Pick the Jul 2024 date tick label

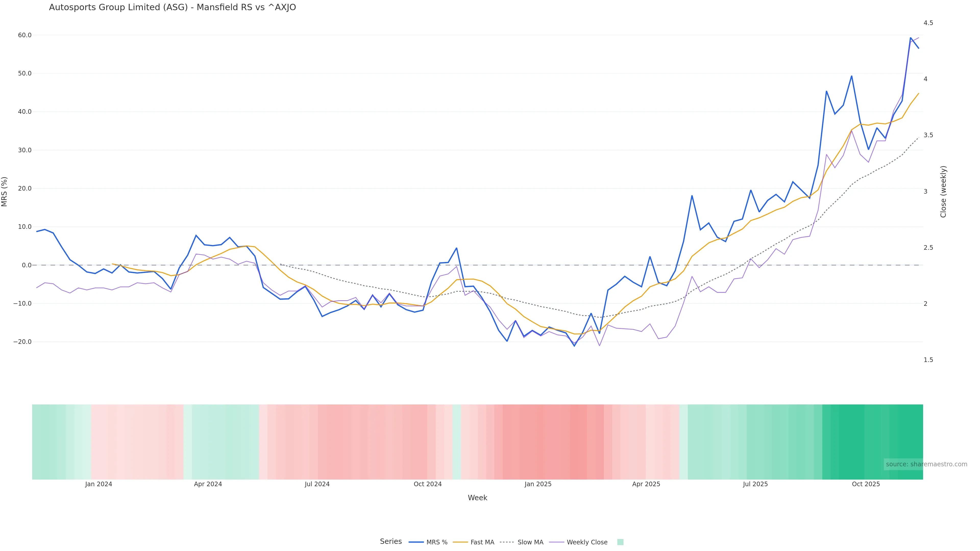[x=317, y=484]
